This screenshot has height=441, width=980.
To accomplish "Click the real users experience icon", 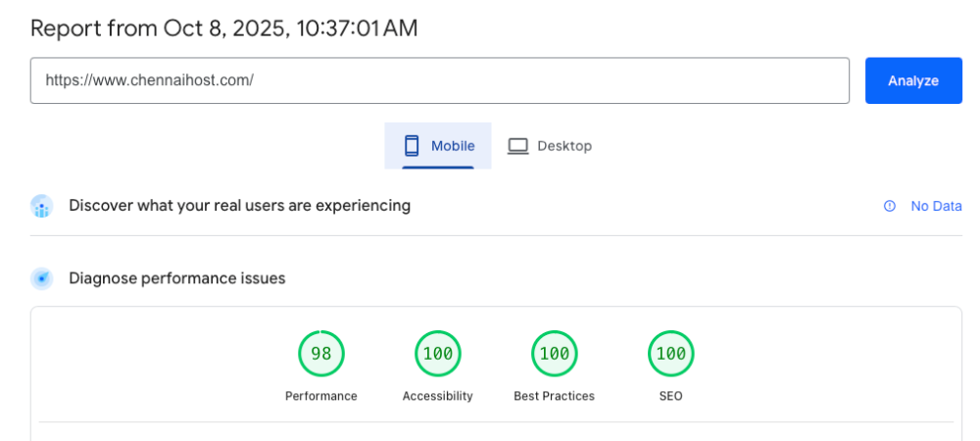I will (x=41, y=206).
